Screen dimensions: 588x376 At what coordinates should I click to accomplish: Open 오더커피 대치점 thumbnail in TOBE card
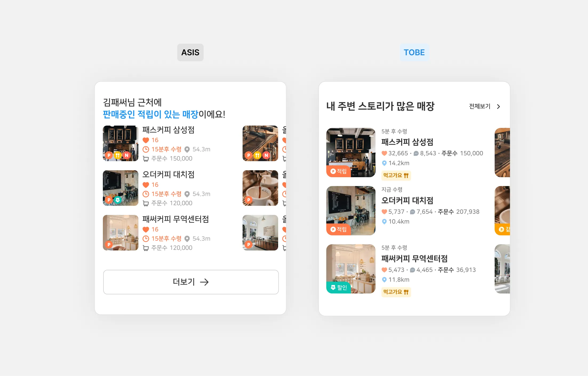pyautogui.click(x=351, y=211)
